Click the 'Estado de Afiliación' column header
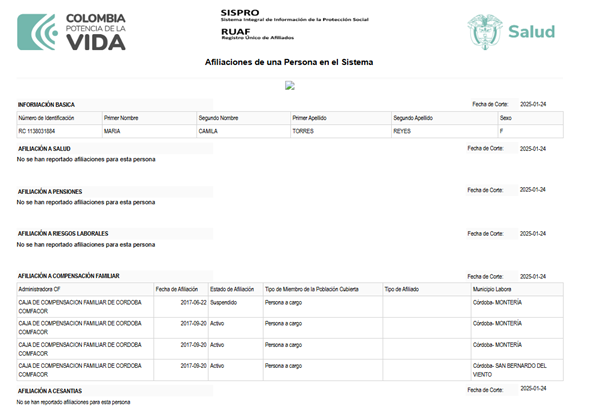Image resolution: width=614 pixels, height=408 pixels. pos(232,288)
